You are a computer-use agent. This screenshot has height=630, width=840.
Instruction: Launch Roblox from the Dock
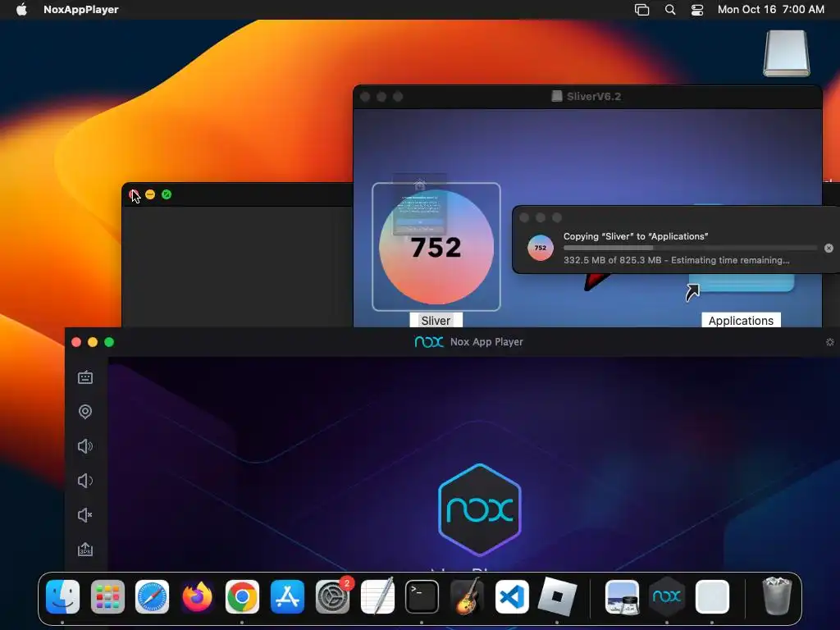tap(557, 596)
